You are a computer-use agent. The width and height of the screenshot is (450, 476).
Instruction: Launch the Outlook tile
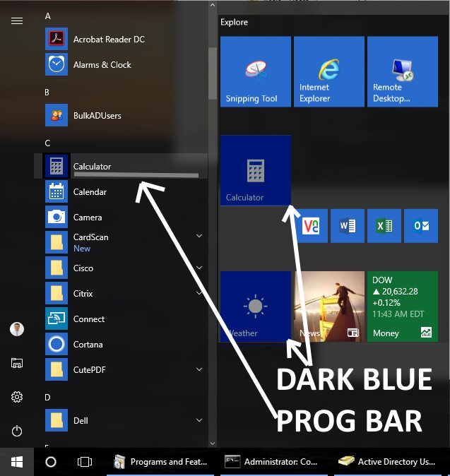click(x=420, y=226)
